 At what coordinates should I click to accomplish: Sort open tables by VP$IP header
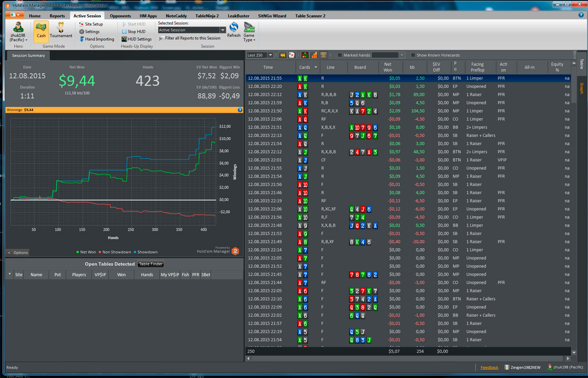click(99, 275)
